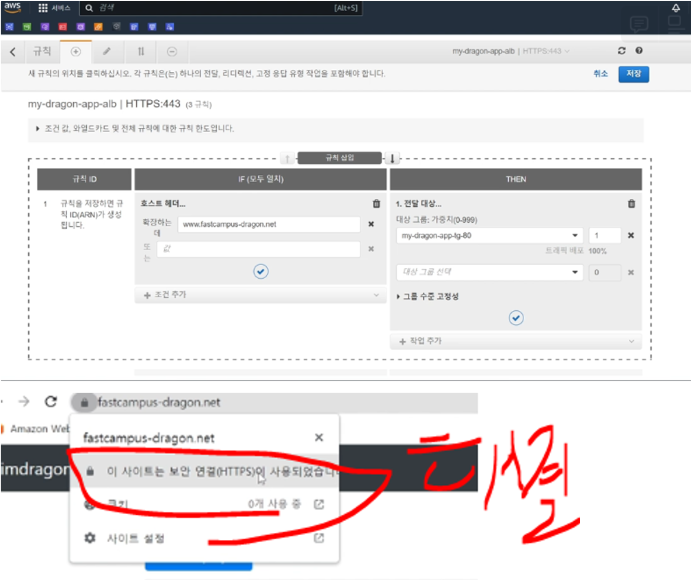691x580 pixels.
Task: Open the 서비스 services grid menu
Action: (x=54, y=8)
